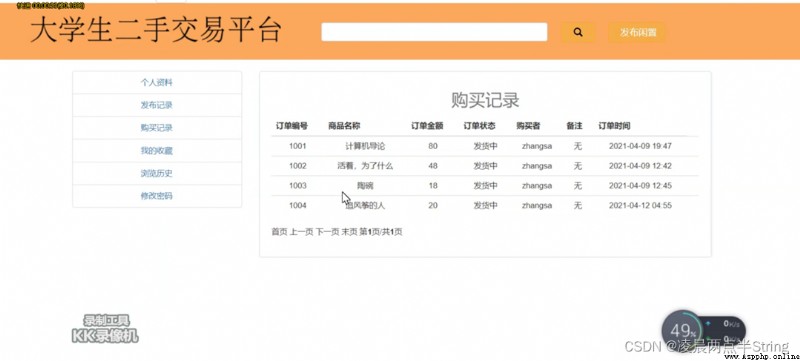The image size is (800, 361).
Task: Select 购买记录 in the sidebar
Action: point(157,127)
